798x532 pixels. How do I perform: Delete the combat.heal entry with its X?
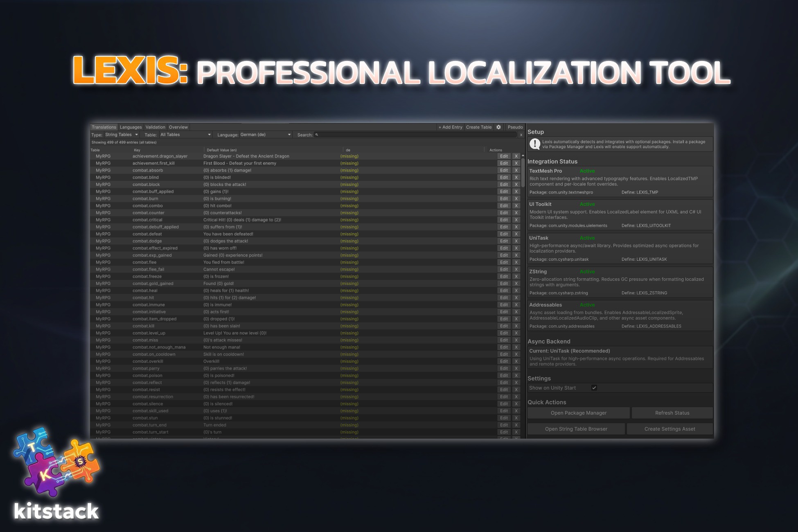point(516,290)
